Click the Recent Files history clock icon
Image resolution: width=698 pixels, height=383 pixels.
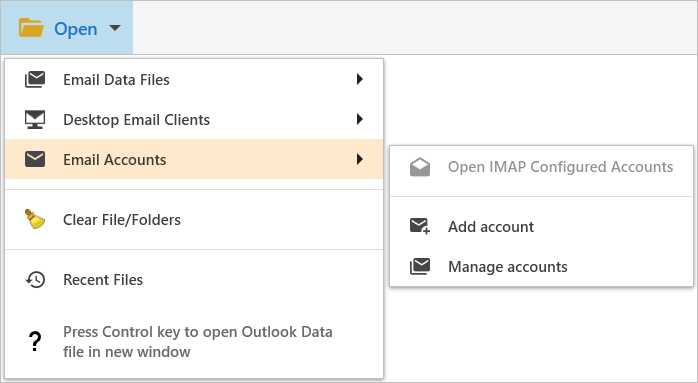click(35, 280)
